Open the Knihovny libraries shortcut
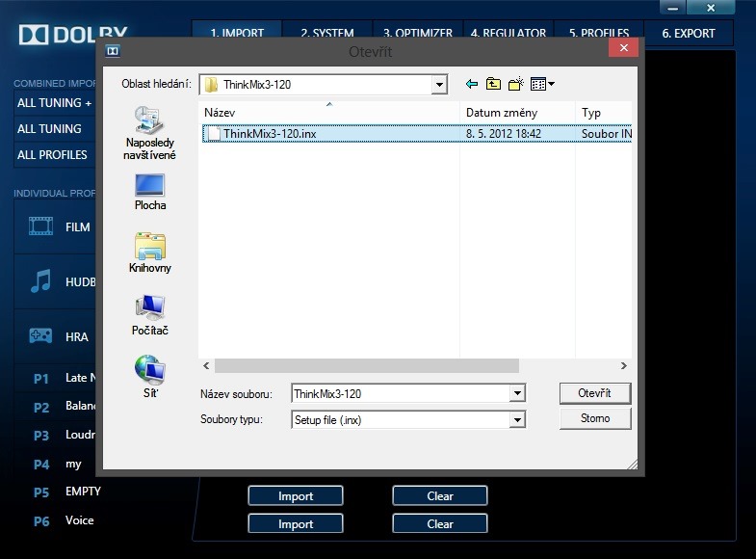756x559 pixels. (149, 253)
